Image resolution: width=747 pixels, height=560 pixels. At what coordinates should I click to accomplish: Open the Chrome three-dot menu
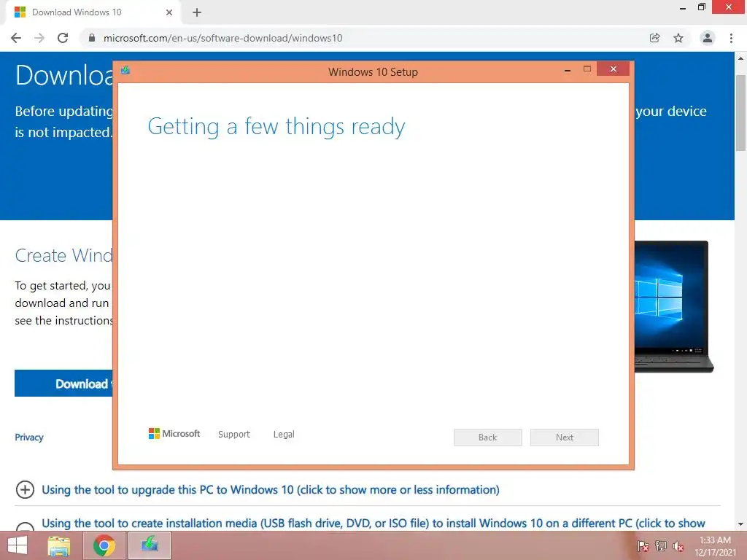731,38
